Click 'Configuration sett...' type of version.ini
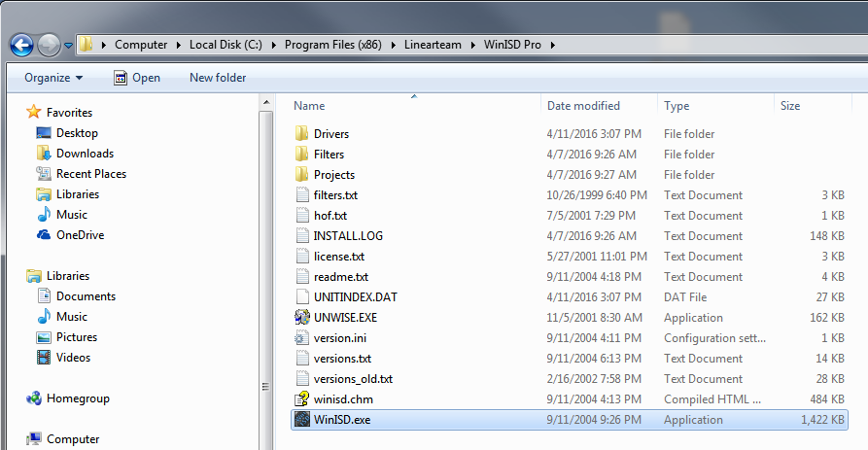 click(714, 338)
